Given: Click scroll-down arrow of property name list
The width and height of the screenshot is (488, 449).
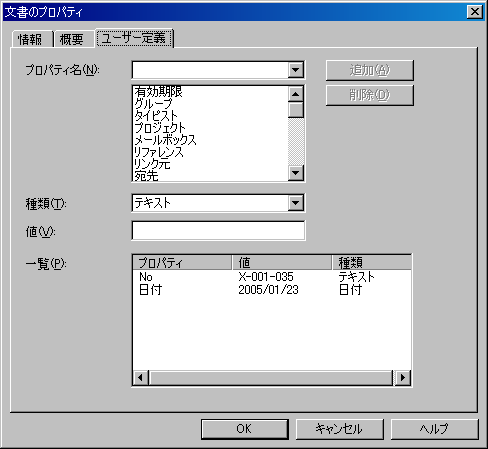Looking at the screenshot, I should click(x=296, y=173).
